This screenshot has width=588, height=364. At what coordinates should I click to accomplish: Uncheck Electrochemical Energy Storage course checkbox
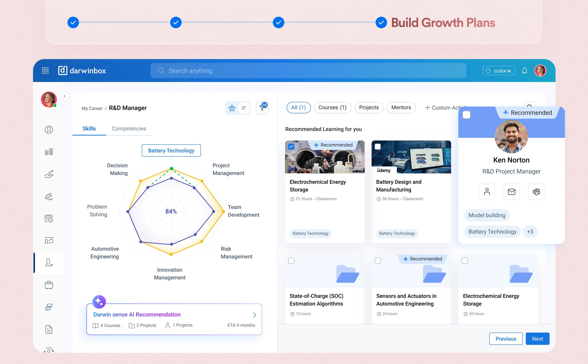tap(291, 146)
